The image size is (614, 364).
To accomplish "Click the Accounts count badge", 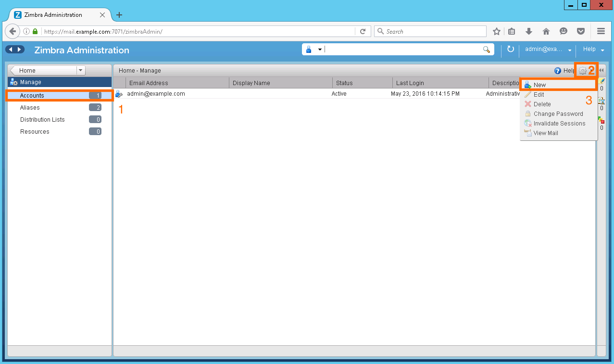I will (95, 96).
